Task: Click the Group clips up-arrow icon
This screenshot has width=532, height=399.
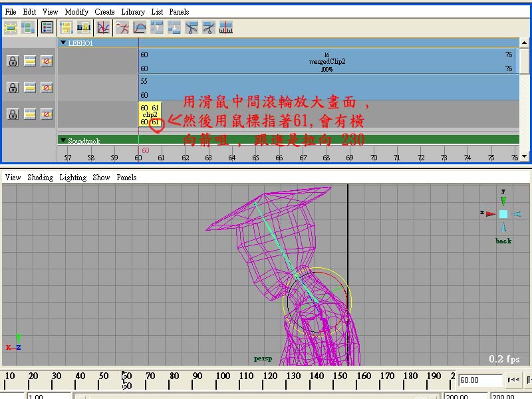Action: [x=157, y=27]
